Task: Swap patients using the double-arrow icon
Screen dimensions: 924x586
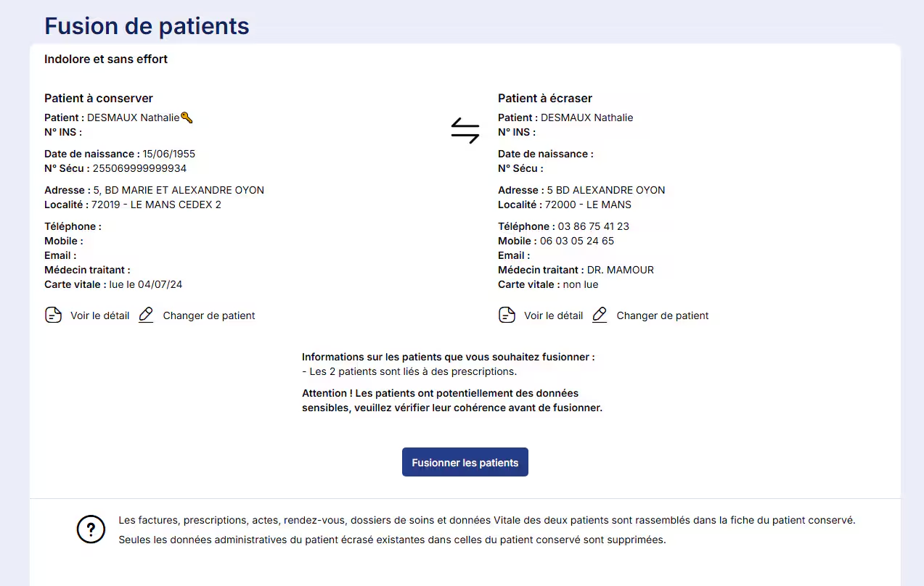Action: [x=465, y=131]
